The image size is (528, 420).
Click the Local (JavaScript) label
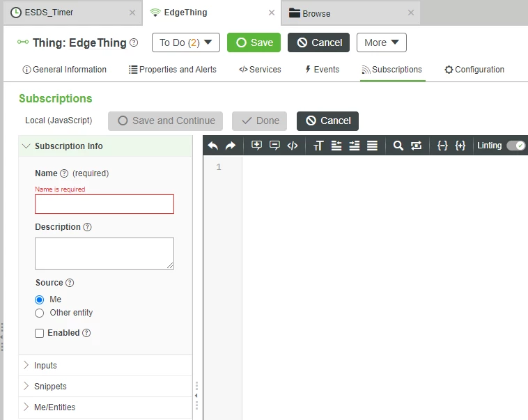(59, 120)
